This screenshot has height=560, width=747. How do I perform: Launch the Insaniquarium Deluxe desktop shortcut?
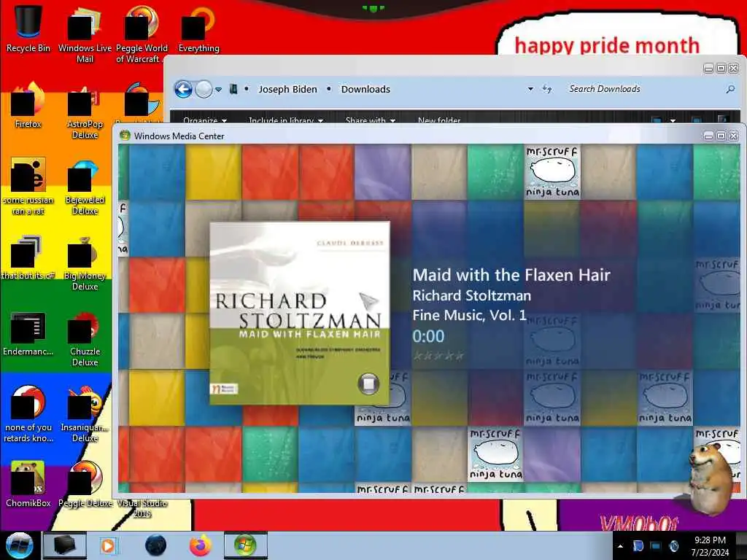85,414
